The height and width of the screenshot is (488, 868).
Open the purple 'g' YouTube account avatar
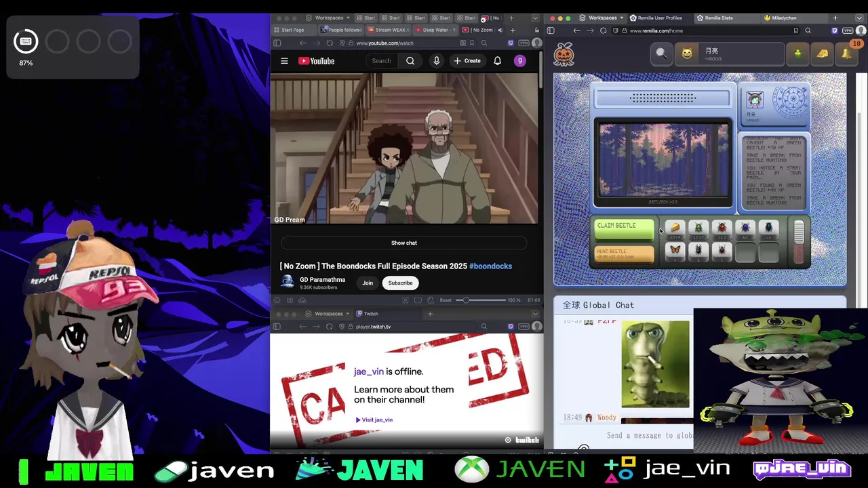point(520,61)
